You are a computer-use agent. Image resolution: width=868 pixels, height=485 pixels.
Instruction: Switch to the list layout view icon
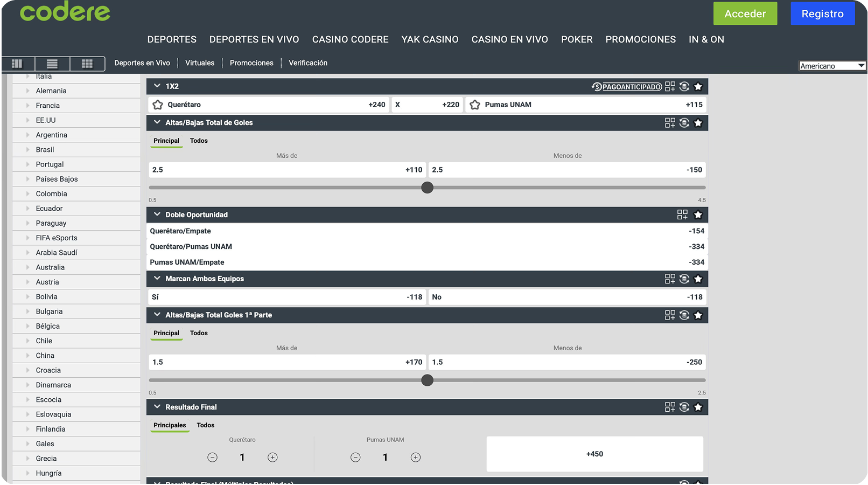pos(52,64)
